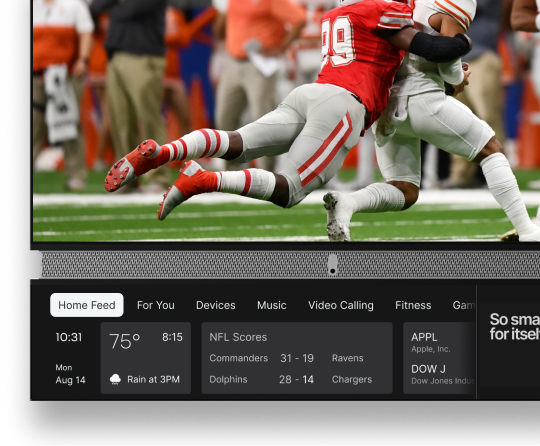
Task: Click the Mon Aug 14 date
Action: (x=70, y=374)
